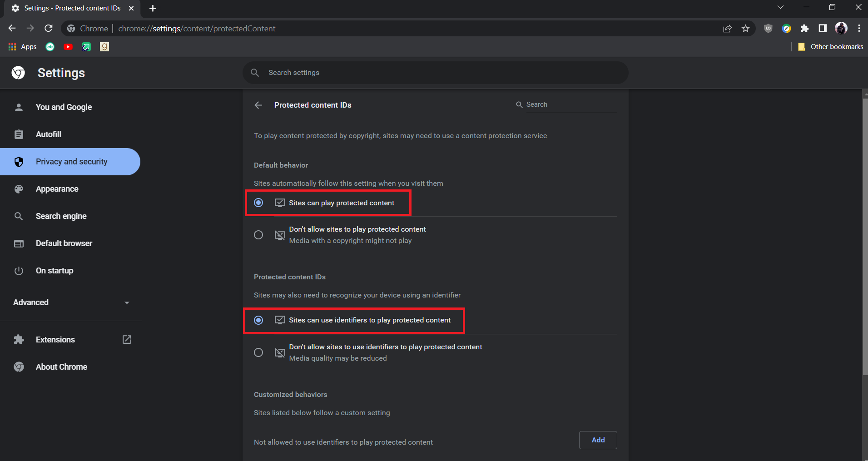Open Chrome three-dot menu
868x461 pixels.
pos(859,28)
